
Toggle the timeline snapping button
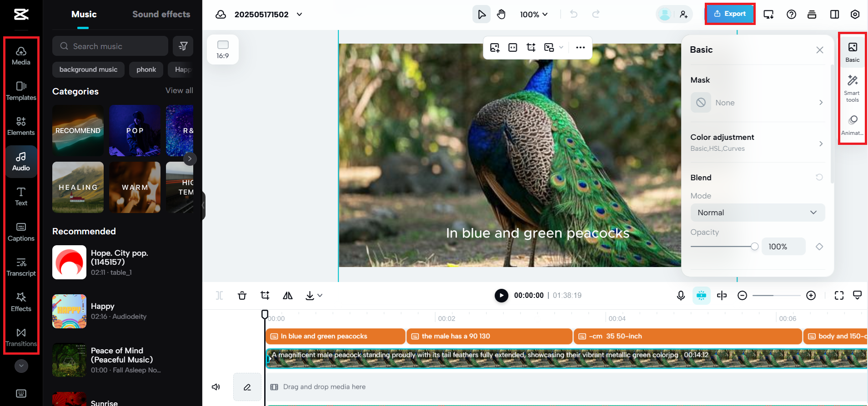(x=702, y=296)
